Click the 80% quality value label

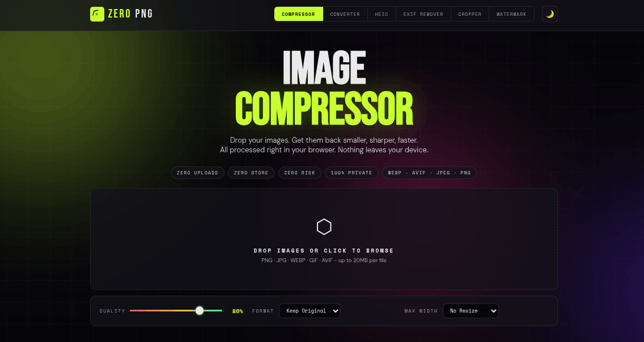tap(238, 311)
